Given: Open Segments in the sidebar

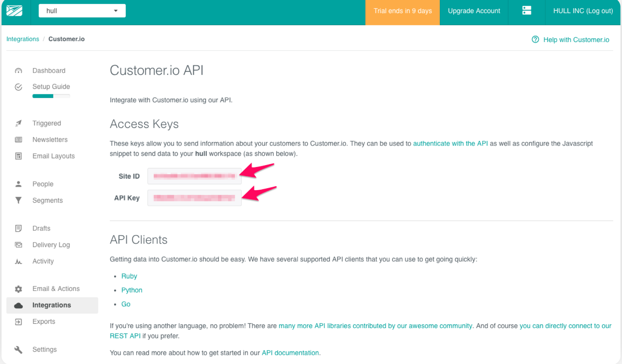Looking at the screenshot, I should [48, 200].
